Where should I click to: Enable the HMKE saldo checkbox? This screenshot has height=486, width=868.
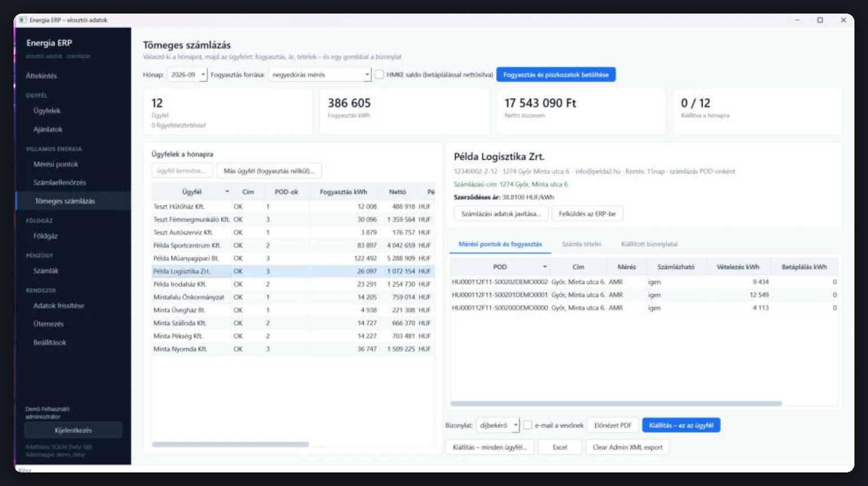tap(379, 75)
